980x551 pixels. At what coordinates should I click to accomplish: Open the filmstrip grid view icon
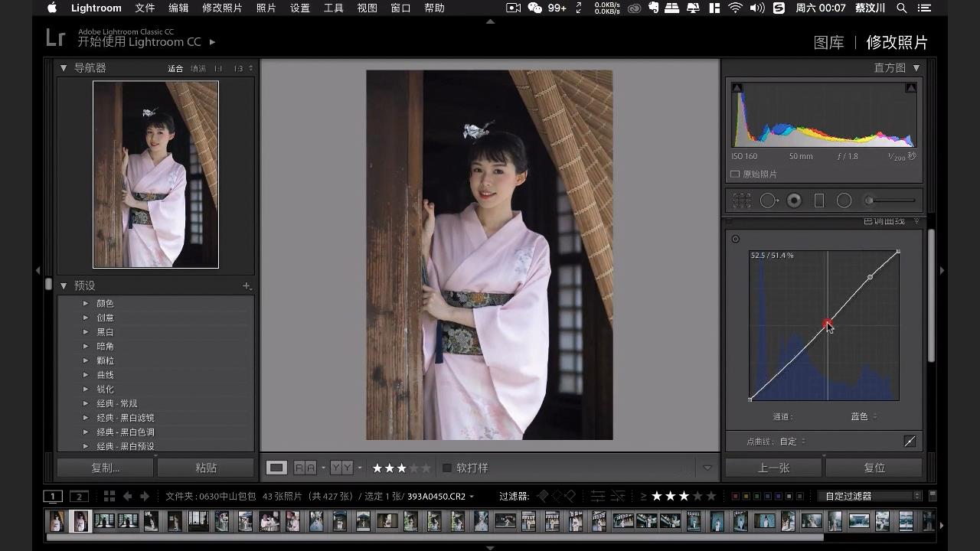click(x=109, y=497)
